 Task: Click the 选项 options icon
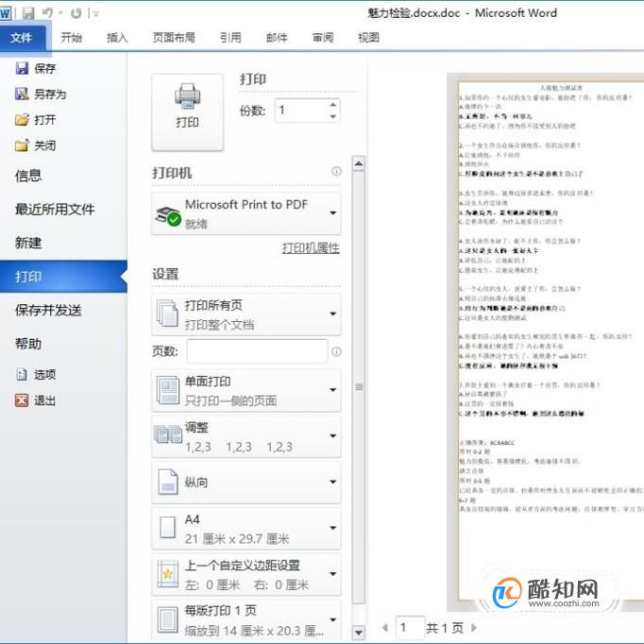(x=22, y=374)
